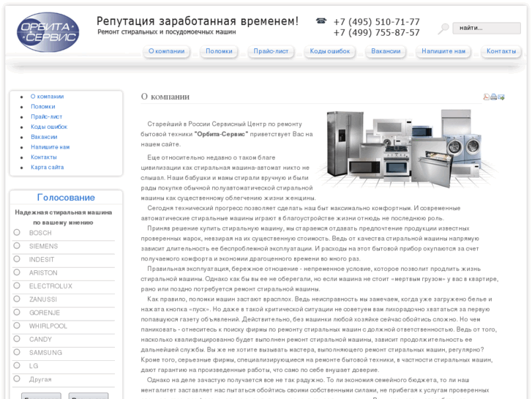Click the Голосование poll heading

[x=66, y=197]
